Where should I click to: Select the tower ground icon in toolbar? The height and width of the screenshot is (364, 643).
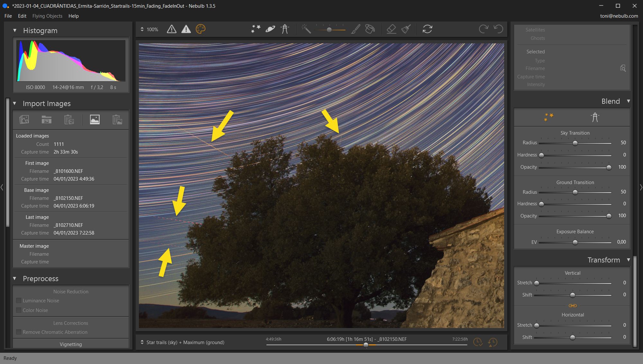pyautogui.click(x=285, y=29)
